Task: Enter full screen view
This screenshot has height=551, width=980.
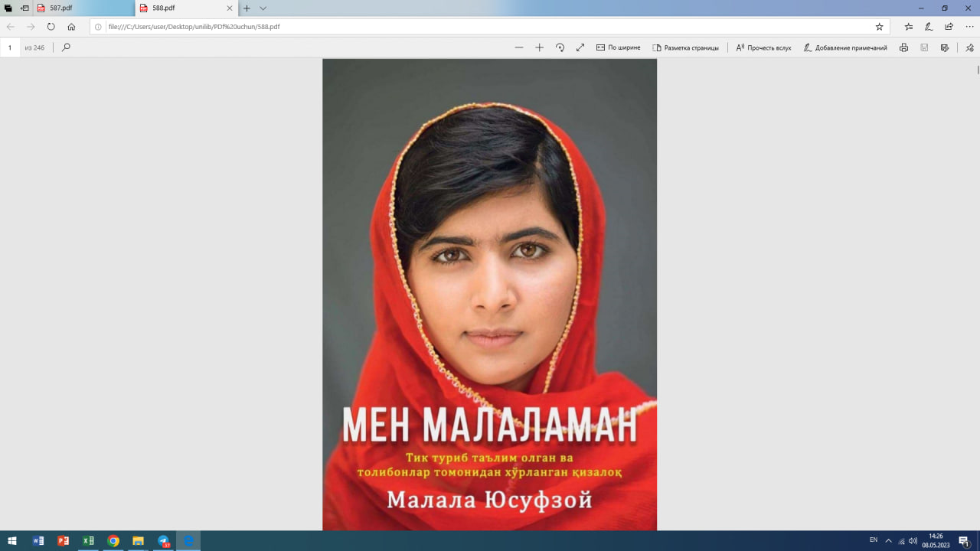Action: point(580,47)
